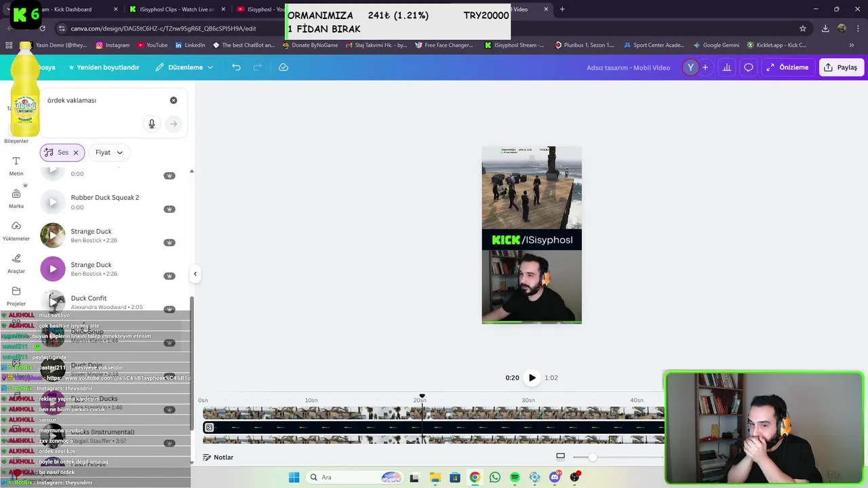Click the timeline playhead marker
868x488 pixels.
point(422,396)
